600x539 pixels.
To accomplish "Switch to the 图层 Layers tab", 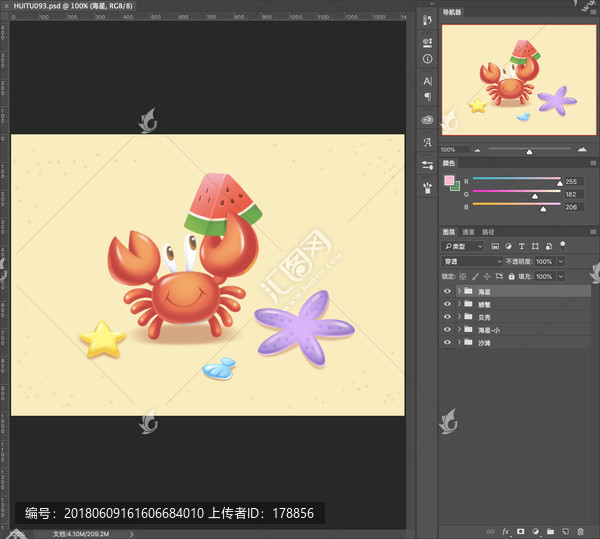I will [448, 232].
